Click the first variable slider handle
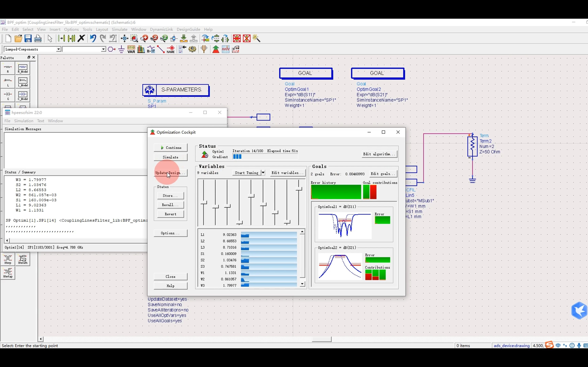The width and height of the screenshot is (588, 367). coord(204,202)
